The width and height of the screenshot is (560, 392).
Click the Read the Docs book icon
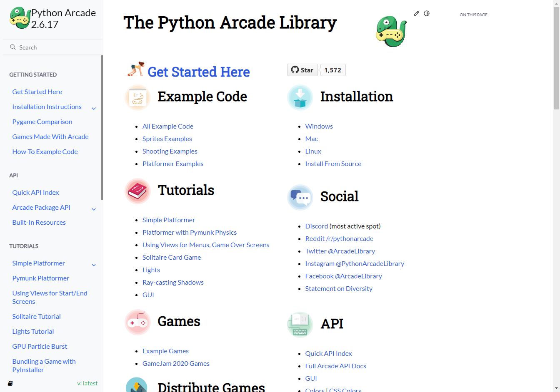pyautogui.click(x=10, y=383)
